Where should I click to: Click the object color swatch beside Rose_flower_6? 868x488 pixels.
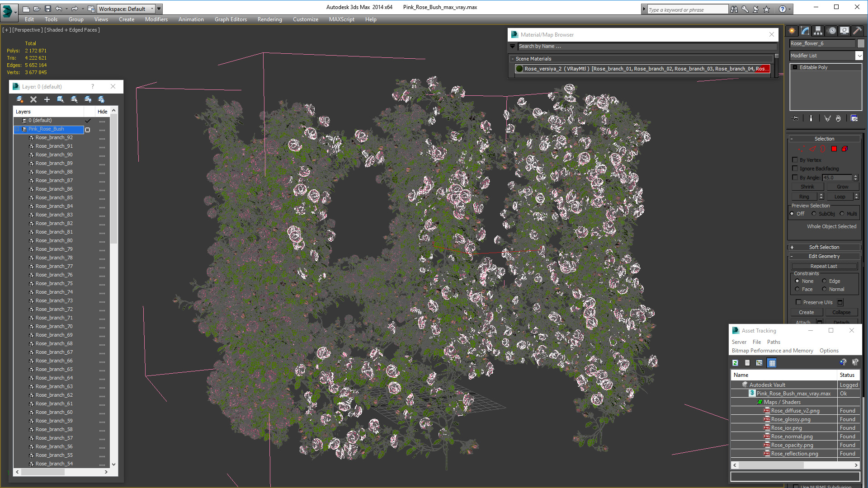[x=861, y=43]
